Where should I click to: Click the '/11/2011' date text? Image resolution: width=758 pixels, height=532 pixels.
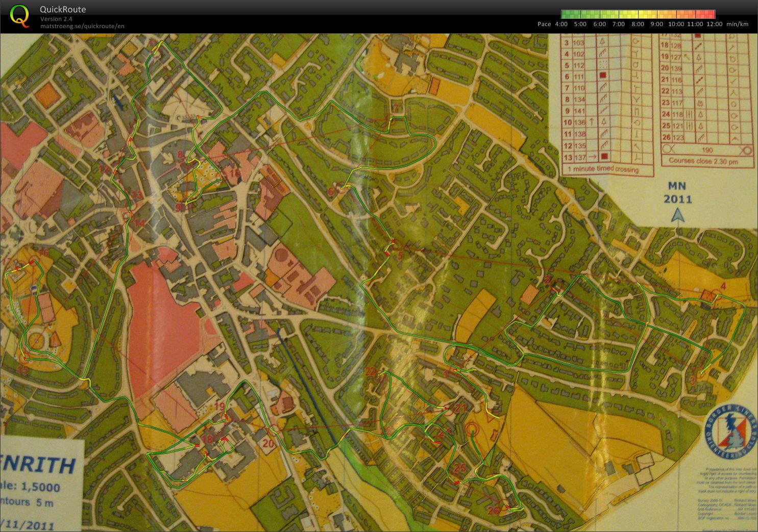click(28, 524)
